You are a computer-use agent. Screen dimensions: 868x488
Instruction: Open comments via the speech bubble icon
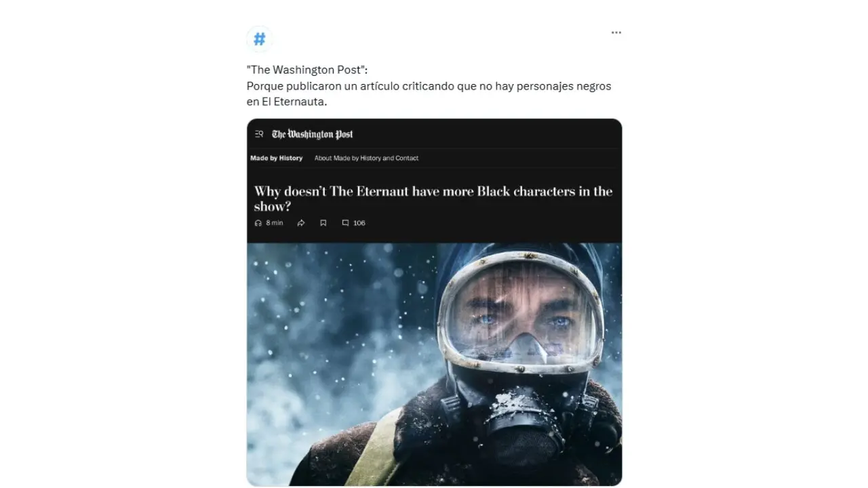coord(345,223)
